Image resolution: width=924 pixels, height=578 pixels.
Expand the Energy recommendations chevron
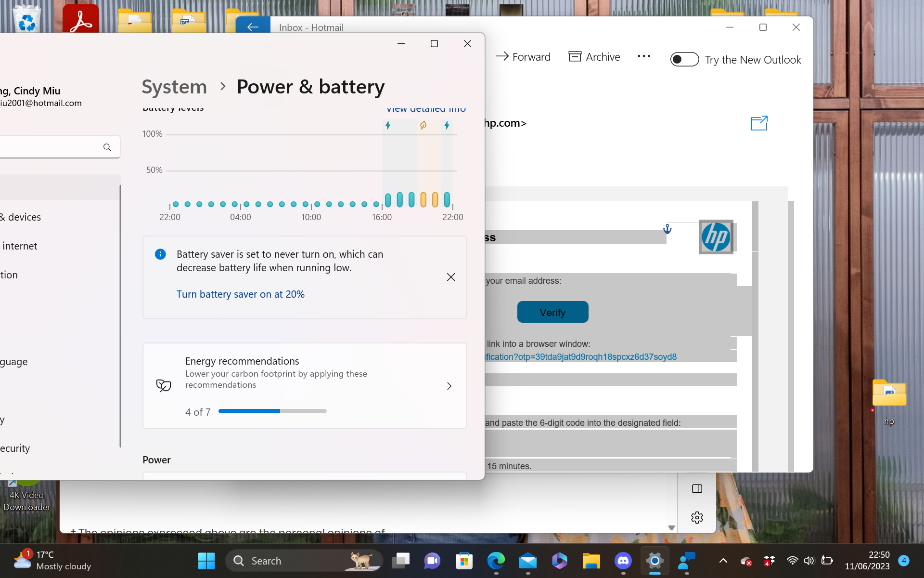449,386
